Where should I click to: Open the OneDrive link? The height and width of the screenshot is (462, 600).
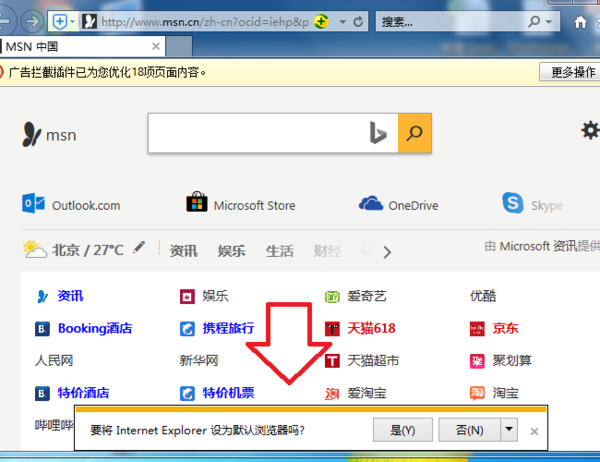coord(398,204)
